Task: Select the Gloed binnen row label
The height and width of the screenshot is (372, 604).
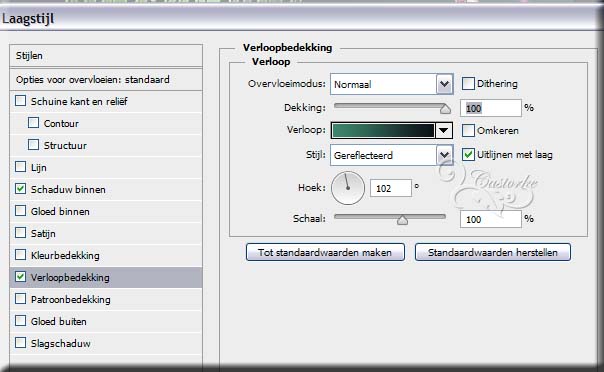Action: pos(60,211)
